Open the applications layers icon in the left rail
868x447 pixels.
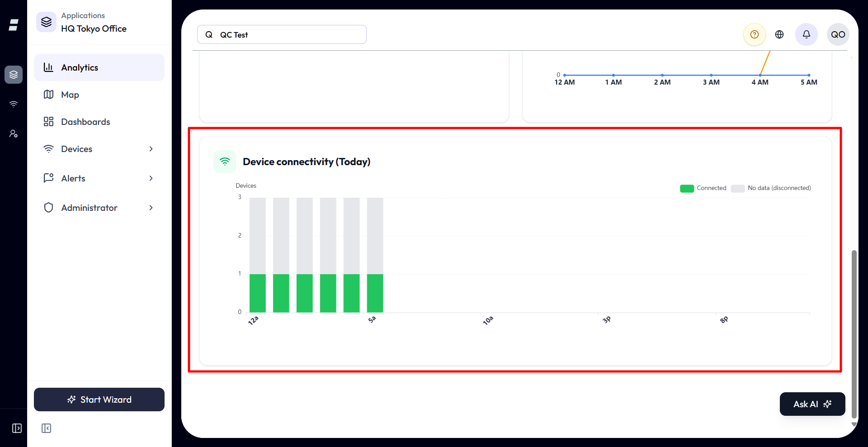(14, 75)
